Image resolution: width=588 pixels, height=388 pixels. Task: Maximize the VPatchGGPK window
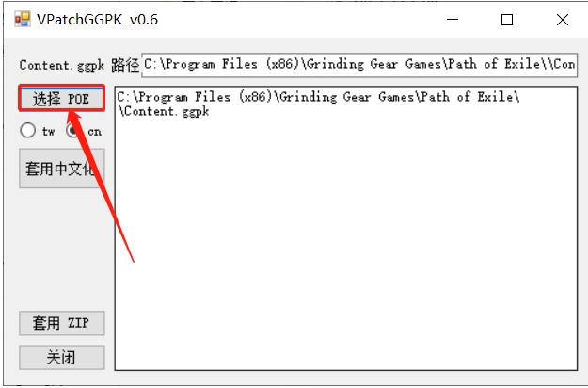507,20
